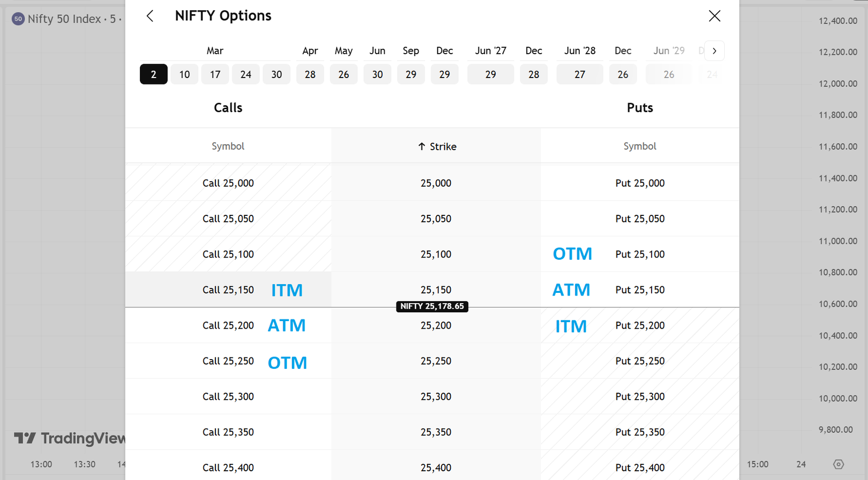
Task: Close the NIFTY Options dialog
Action: [714, 16]
